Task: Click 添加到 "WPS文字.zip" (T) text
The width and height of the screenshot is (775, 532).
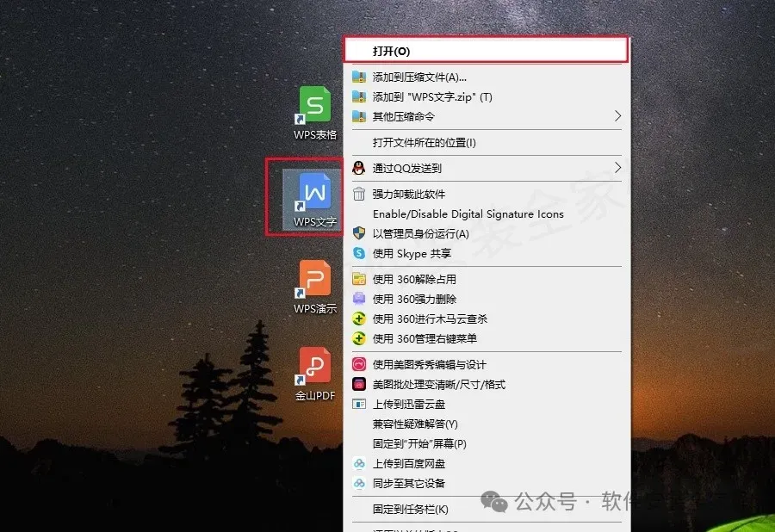Action: 432,96
